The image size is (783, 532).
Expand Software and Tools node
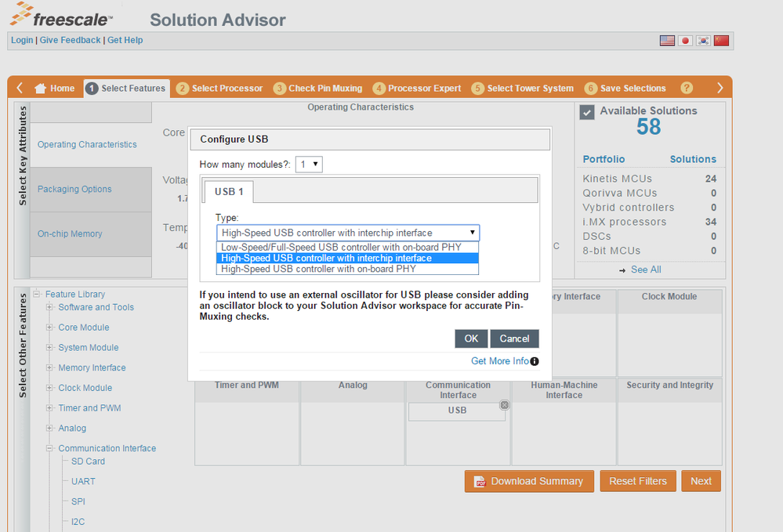(x=49, y=307)
